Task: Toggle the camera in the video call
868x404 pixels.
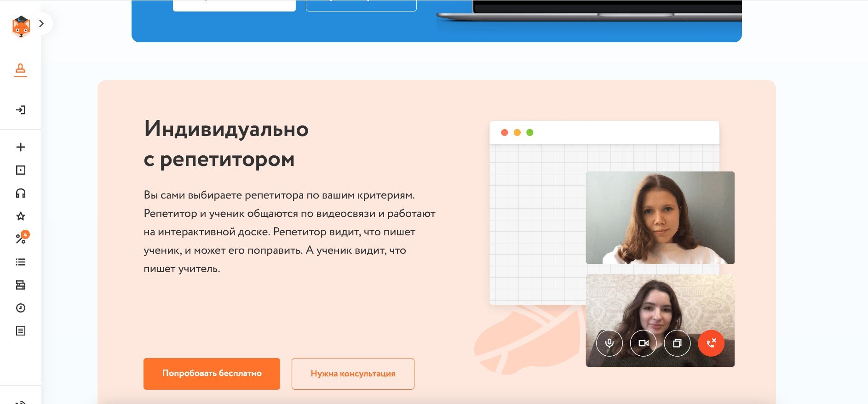Action: coord(643,343)
